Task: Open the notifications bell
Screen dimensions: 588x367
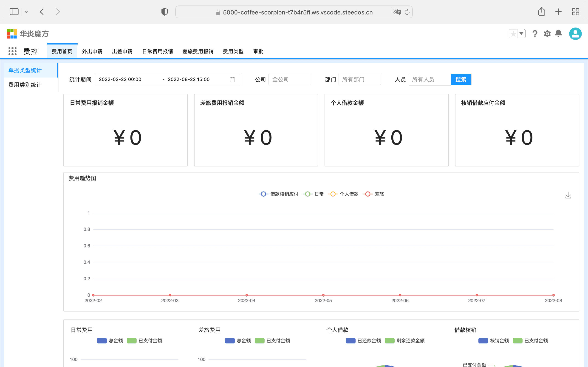Action: click(x=558, y=33)
